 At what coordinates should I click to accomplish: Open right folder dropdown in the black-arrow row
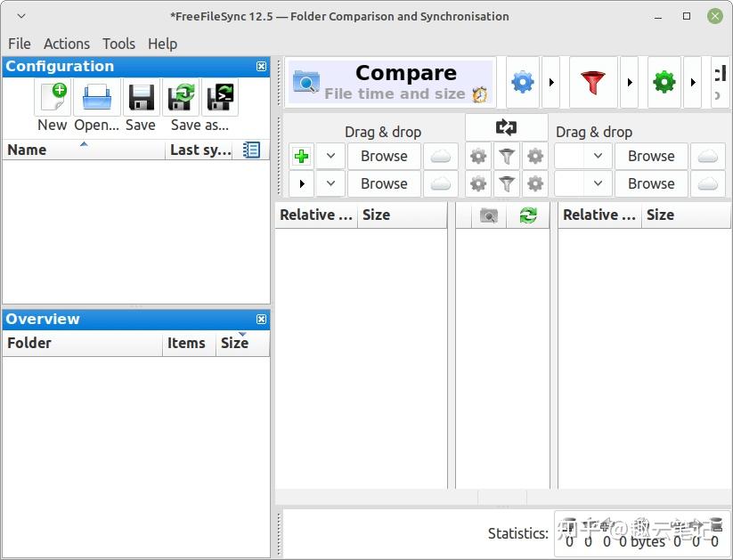click(x=598, y=183)
